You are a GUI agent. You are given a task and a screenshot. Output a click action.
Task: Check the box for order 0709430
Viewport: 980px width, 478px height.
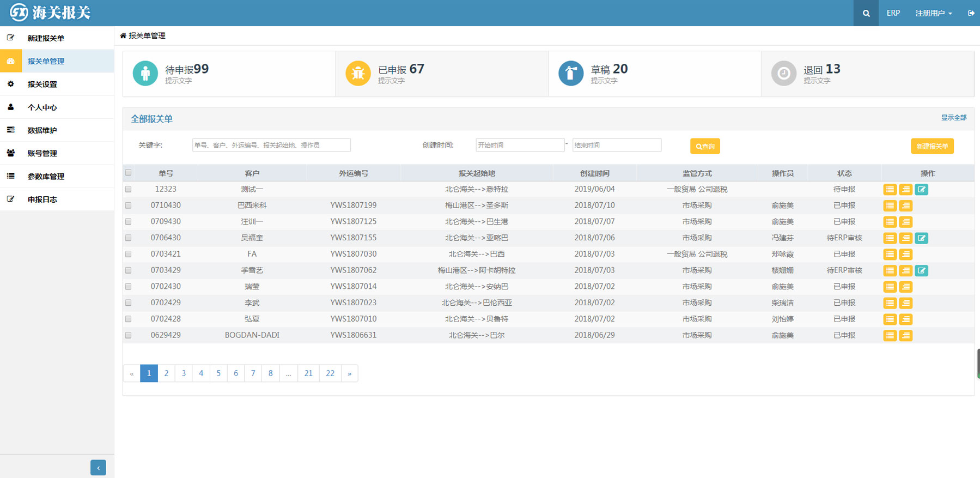128,222
